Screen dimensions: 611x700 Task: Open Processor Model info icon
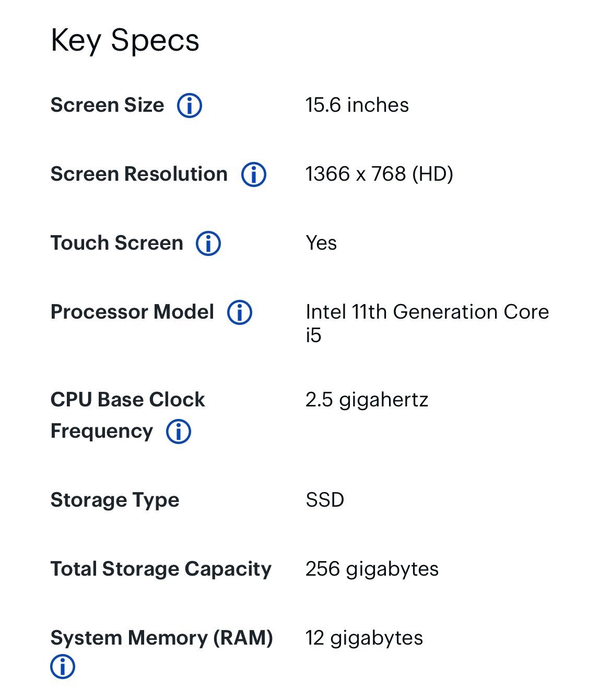tap(240, 312)
